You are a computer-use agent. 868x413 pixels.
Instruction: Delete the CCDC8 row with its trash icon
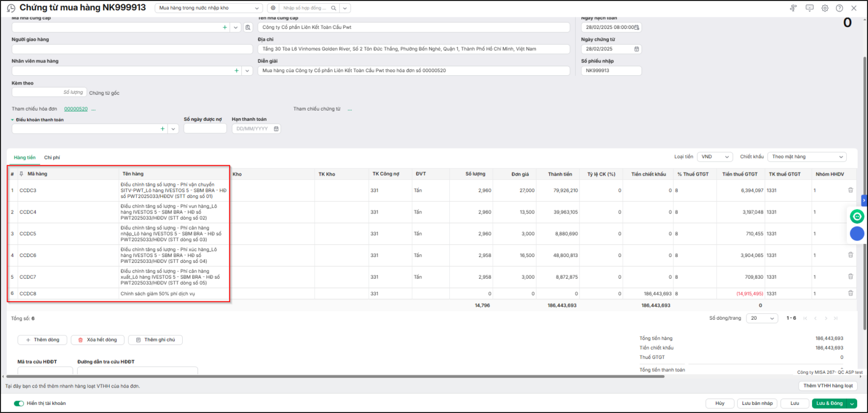851,293
